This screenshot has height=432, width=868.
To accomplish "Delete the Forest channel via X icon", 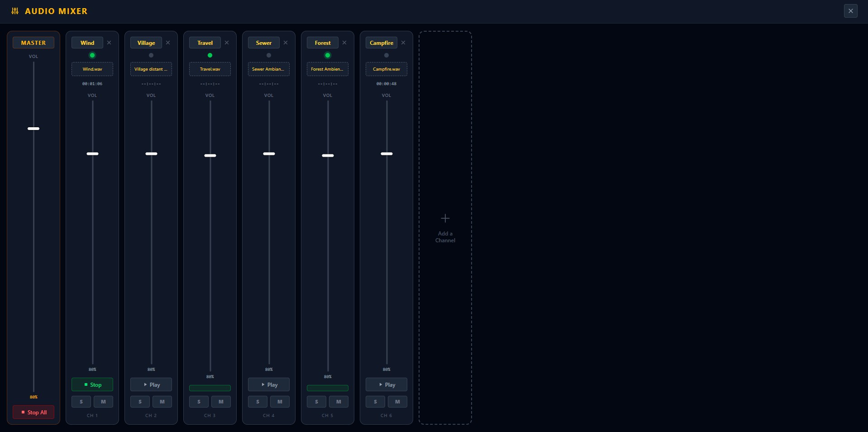I will tap(344, 43).
